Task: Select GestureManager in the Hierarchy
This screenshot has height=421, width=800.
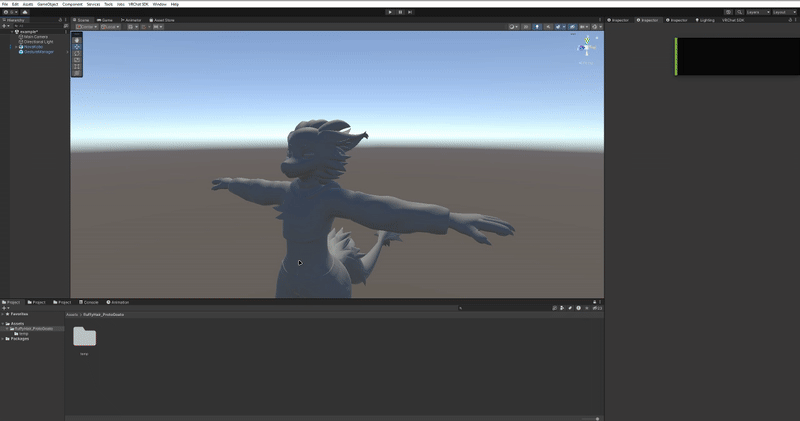Action: point(38,51)
